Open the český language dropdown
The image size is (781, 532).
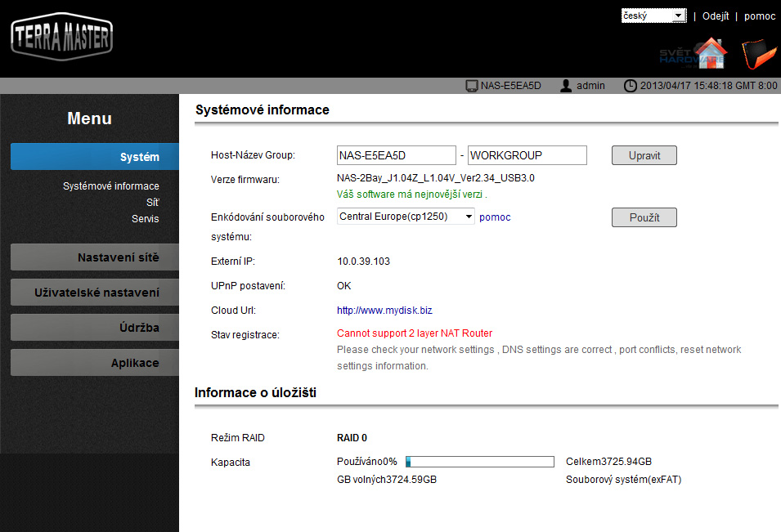tap(653, 16)
